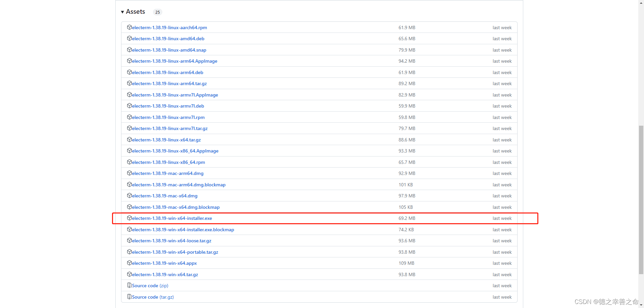644x308 pixels.
Task: Download electerm-1.38.19-linux-x64.tar.gz
Action: pos(166,140)
